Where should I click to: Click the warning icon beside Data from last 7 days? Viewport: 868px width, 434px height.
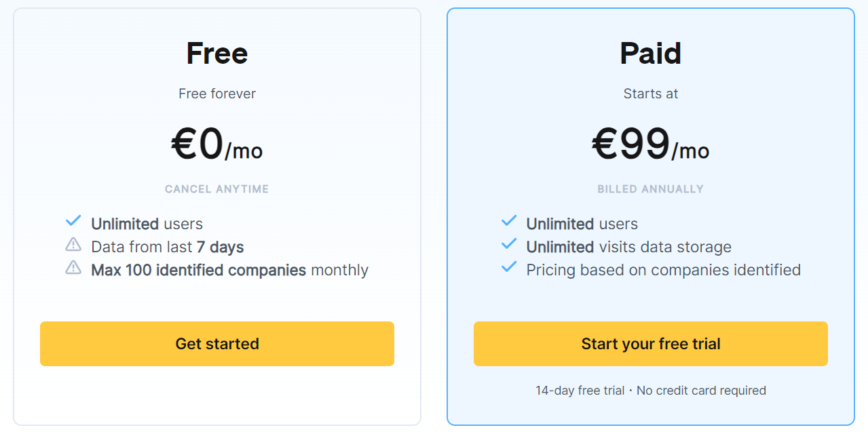click(73, 244)
